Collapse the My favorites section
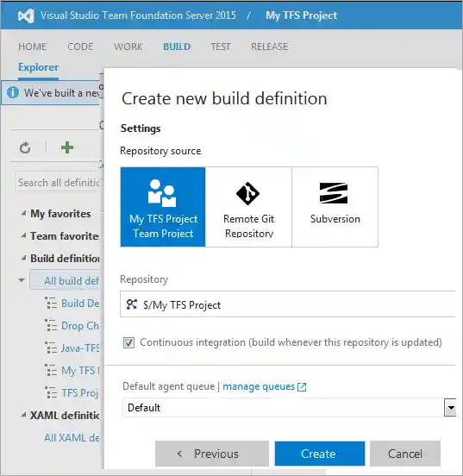Image resolution: width=463 pixels, height=476 pixels. point(23,213)
